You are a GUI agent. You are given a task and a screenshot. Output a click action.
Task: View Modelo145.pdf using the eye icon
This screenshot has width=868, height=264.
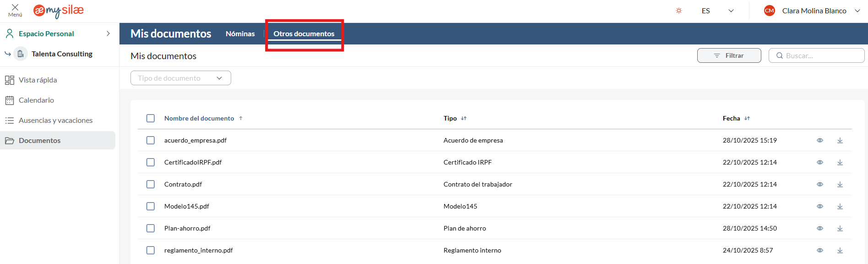[x=820, y=206]
